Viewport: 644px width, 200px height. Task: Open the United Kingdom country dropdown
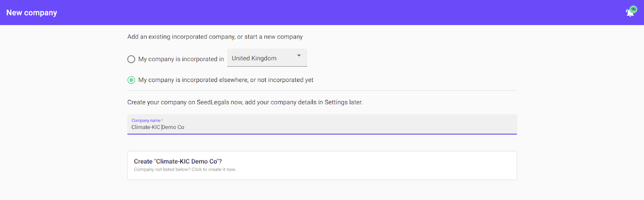[x=267, y=58]
